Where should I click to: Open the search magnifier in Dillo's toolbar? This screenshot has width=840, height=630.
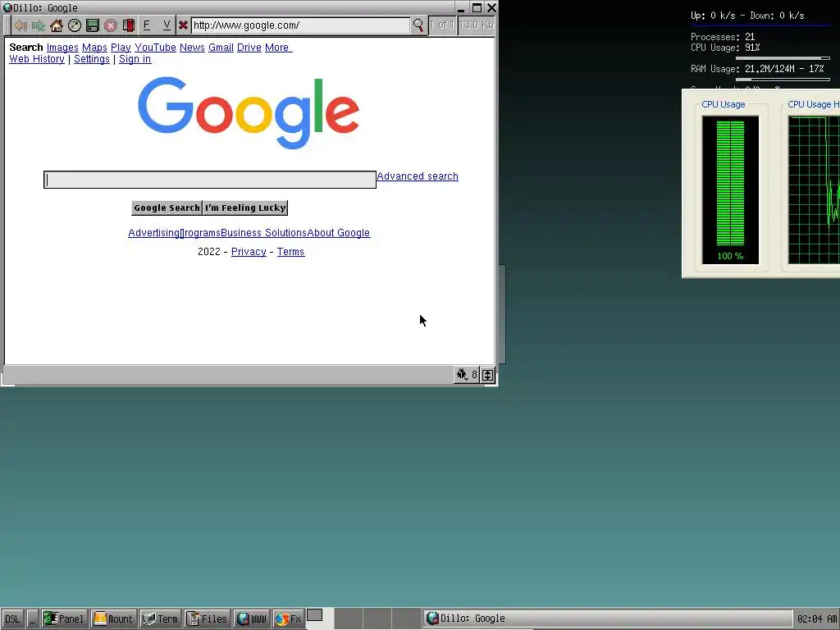418,25
